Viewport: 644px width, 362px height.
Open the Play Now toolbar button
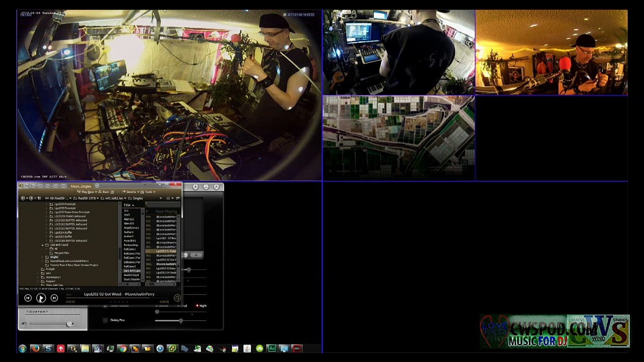[87, 192]
